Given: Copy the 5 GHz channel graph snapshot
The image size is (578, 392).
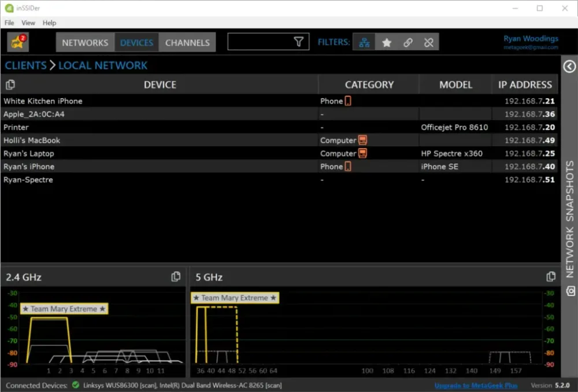Looking at the screenshot, I should pyautogui.click(x=551, y=276).
